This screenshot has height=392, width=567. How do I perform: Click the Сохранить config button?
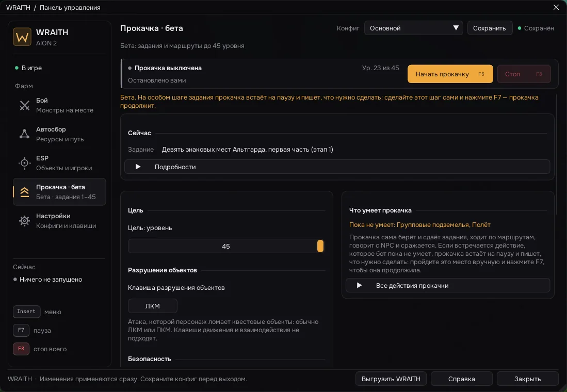(490, 28)
